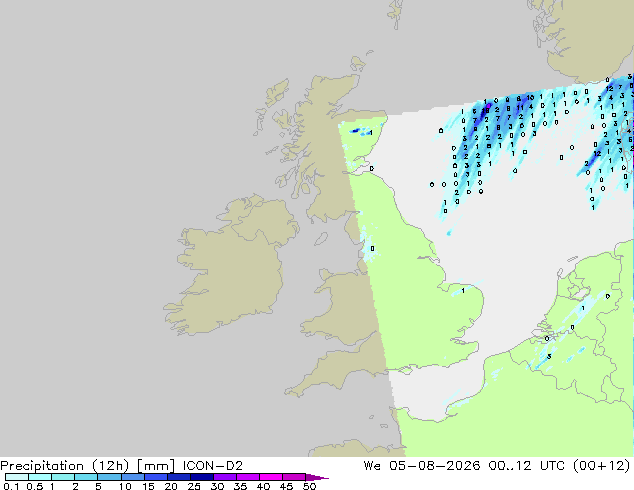Click the 40–45 mm legend swatch
The height and width of the screenshot is (490, 634).
point(270,477)
